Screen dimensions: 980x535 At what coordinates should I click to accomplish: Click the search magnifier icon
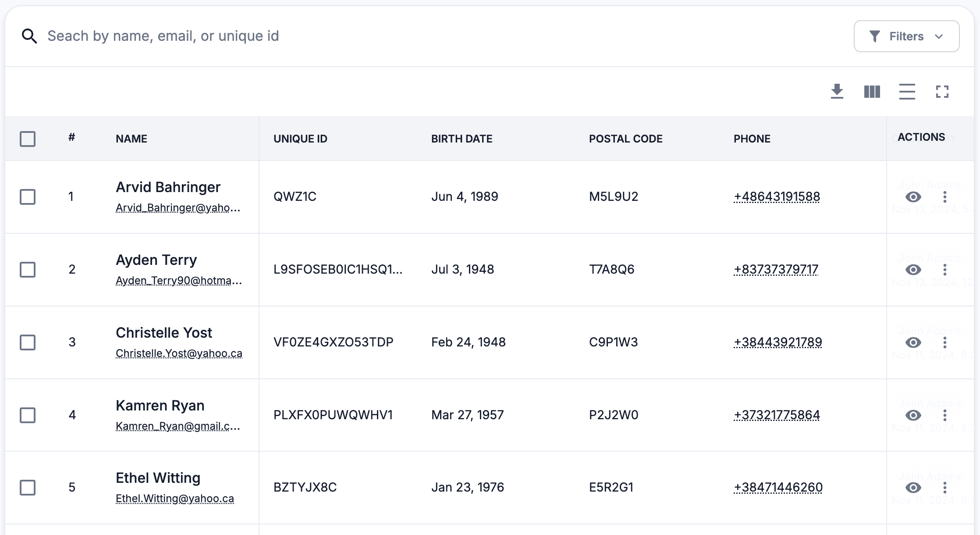(29, 36)
